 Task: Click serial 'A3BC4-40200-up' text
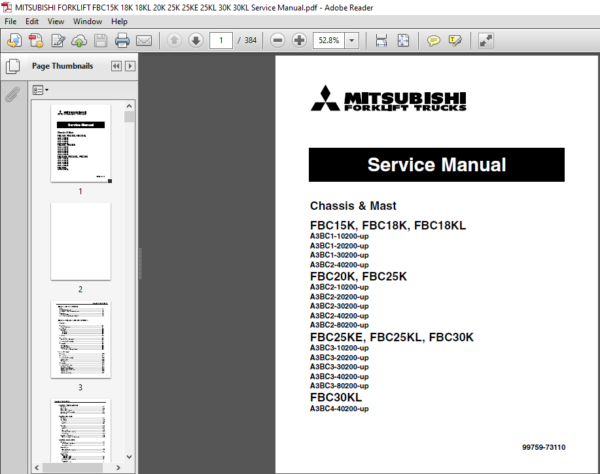coord(339,409)
